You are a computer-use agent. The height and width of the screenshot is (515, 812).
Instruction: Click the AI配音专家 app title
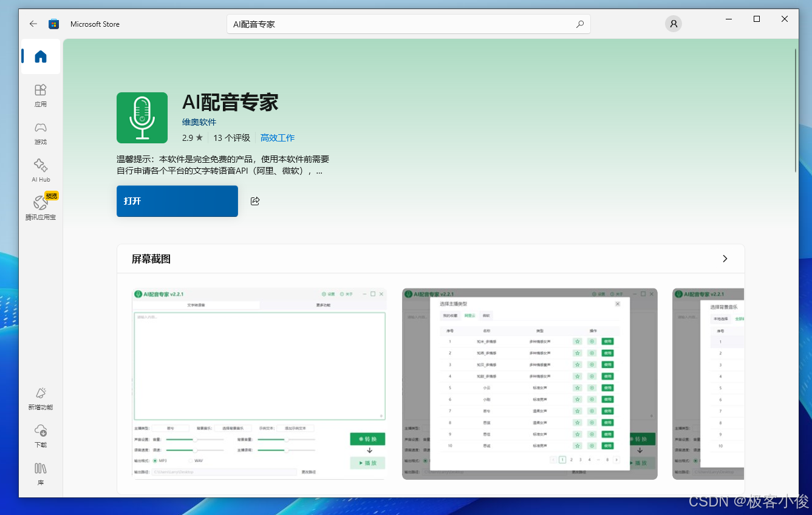click(230, 102)
